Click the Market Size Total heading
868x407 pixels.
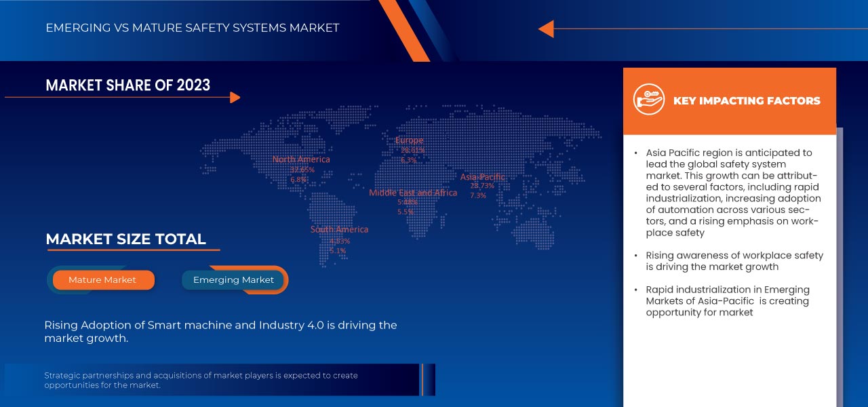[x=125, y=239]
